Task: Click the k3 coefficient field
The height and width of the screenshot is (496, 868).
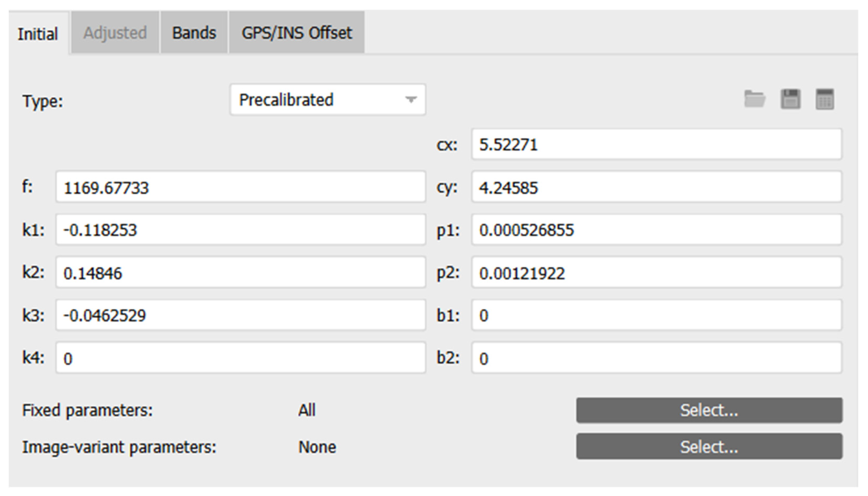Action: (x=241, y=315)
